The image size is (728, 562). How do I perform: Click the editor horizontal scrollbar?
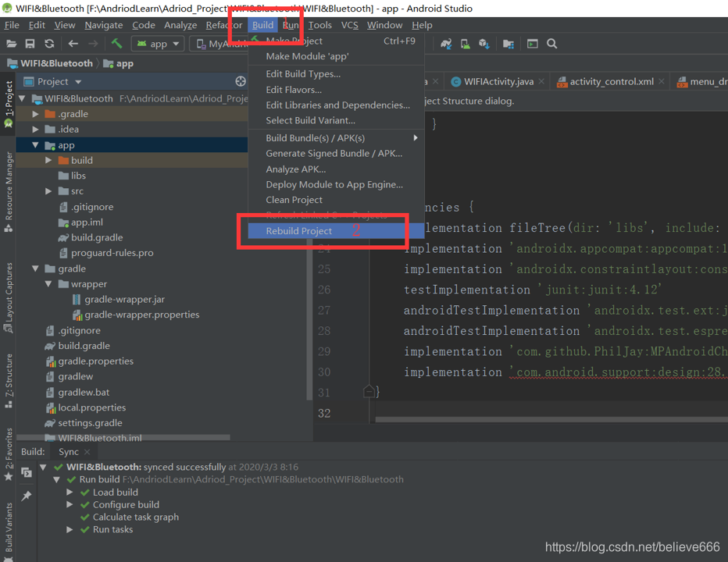coord(551,419)
